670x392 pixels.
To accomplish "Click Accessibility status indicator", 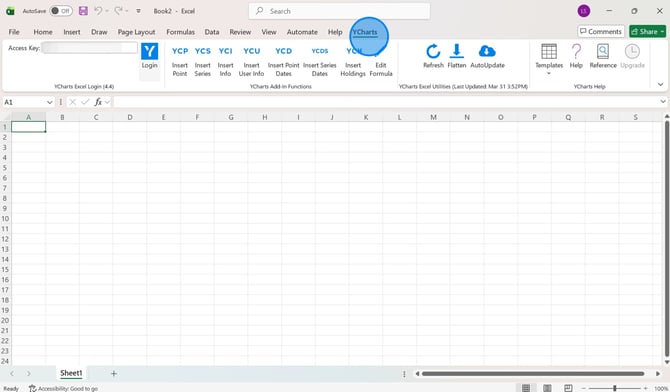I will pyautogui.click(x=63, y=388).
